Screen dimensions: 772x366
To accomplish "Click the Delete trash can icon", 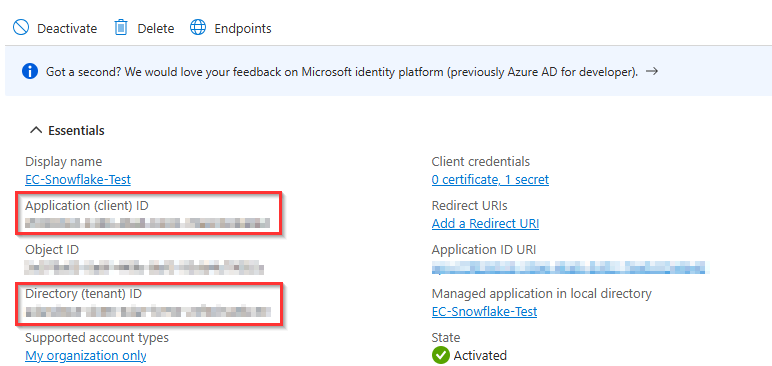I will [121, 28].
